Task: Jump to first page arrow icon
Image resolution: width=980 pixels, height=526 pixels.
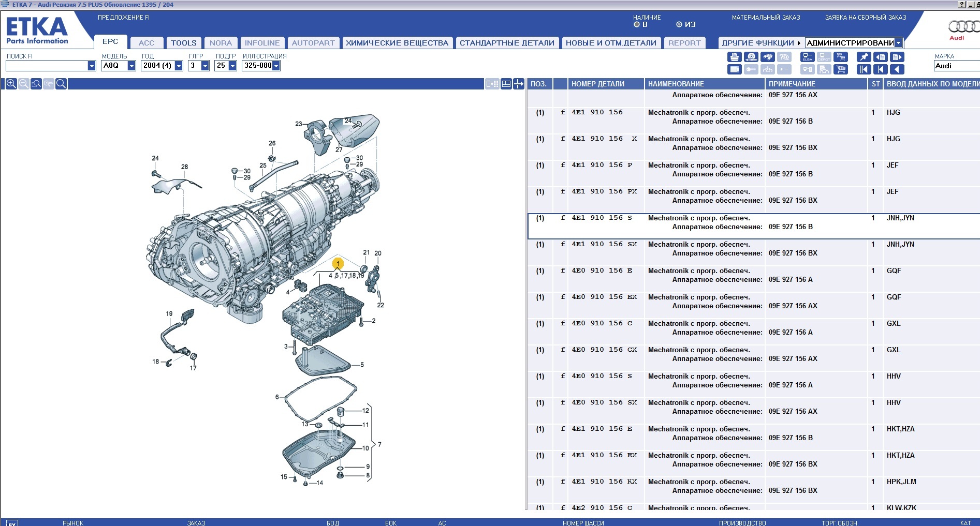Action: (x=864, y=69)
